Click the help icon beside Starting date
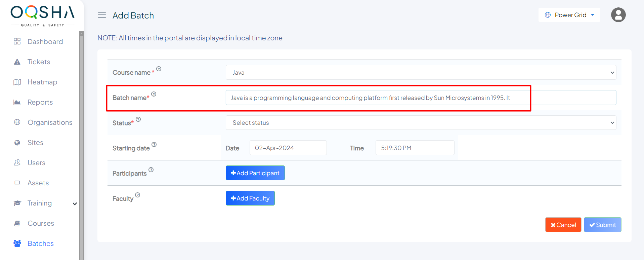The width and height of the screenshot is (644, 260). (x=154, y=145)
